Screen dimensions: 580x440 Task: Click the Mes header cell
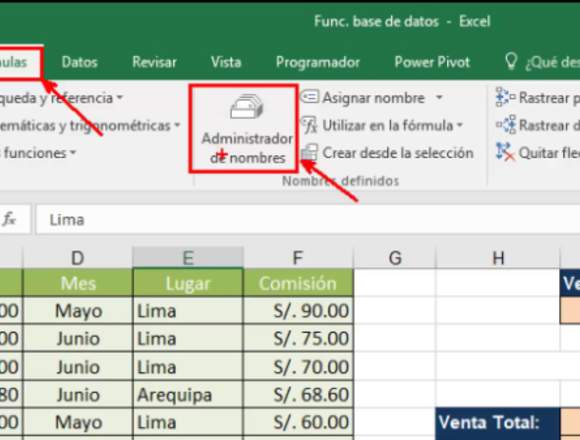(78, 283)
